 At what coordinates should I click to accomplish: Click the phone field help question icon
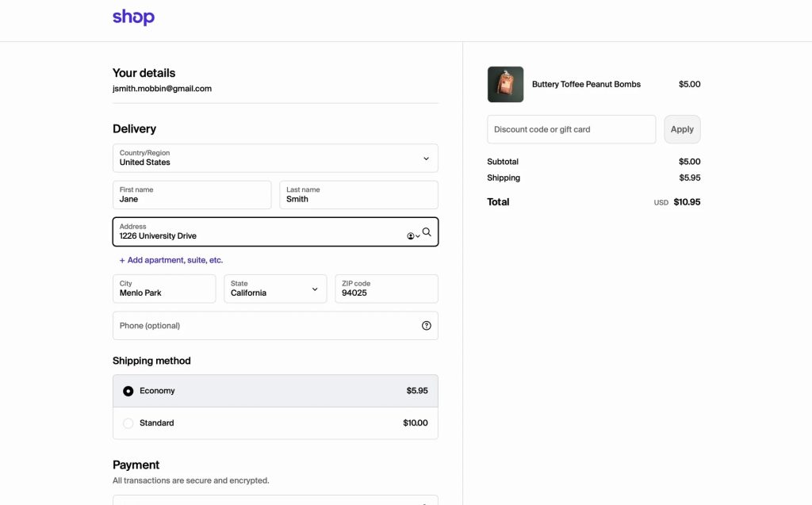[x=426, y=326]
